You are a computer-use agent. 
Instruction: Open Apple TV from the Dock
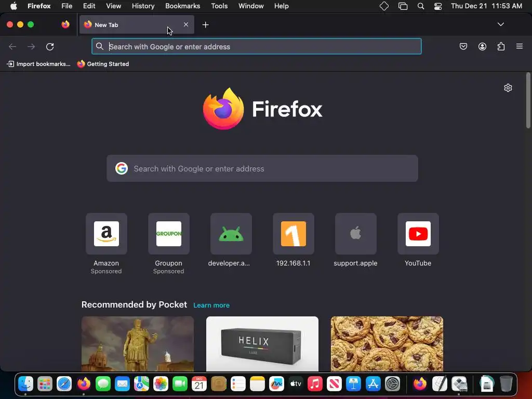click(296, 384)
